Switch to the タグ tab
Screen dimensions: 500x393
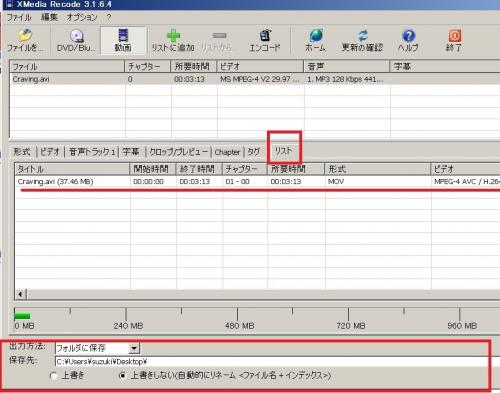[x=254, y=152]
